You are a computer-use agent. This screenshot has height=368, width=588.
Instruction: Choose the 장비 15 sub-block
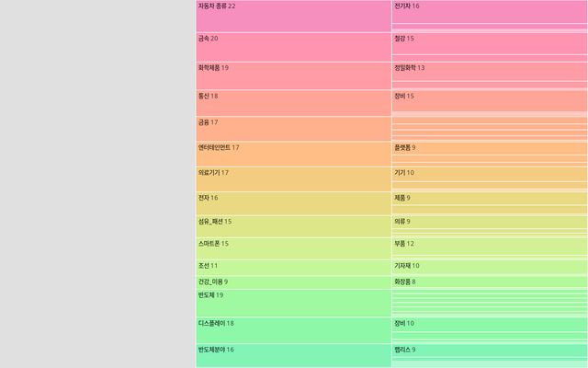pyautogui.click(x=490, y=100)
